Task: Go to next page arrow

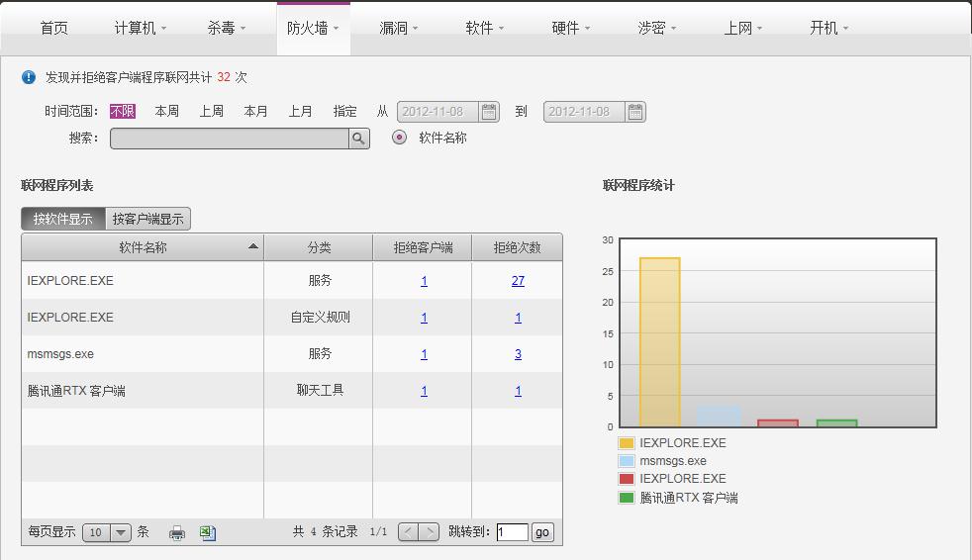Action: [x=429, y=531]
